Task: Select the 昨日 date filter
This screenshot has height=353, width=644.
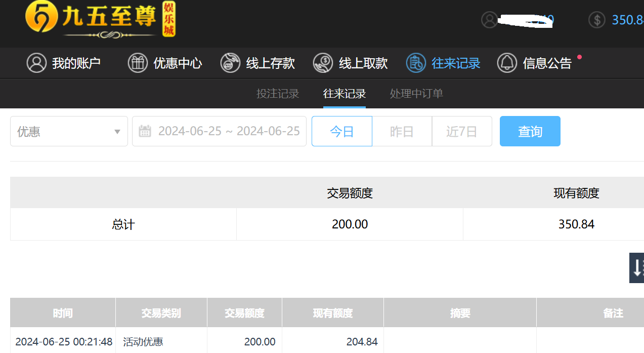Action: point(402,131)
